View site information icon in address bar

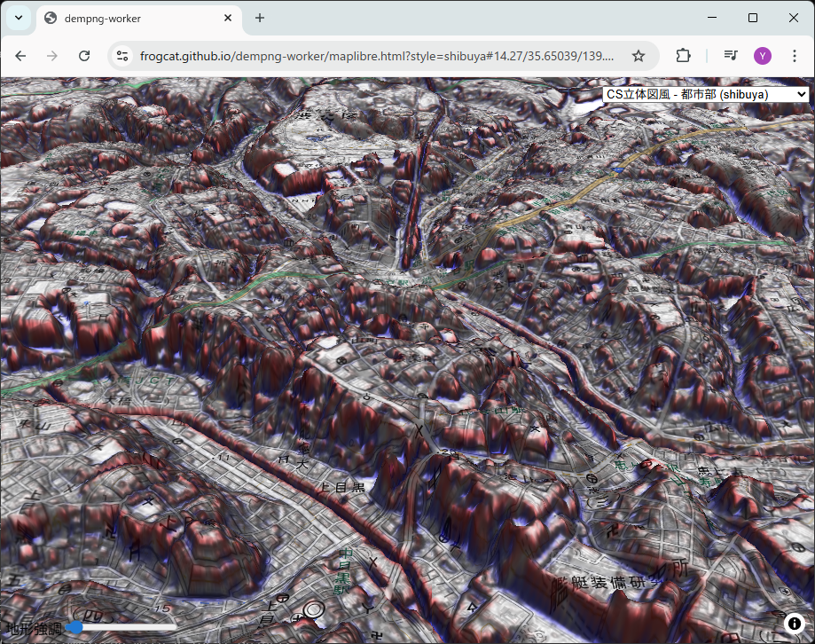click(122, 56)
